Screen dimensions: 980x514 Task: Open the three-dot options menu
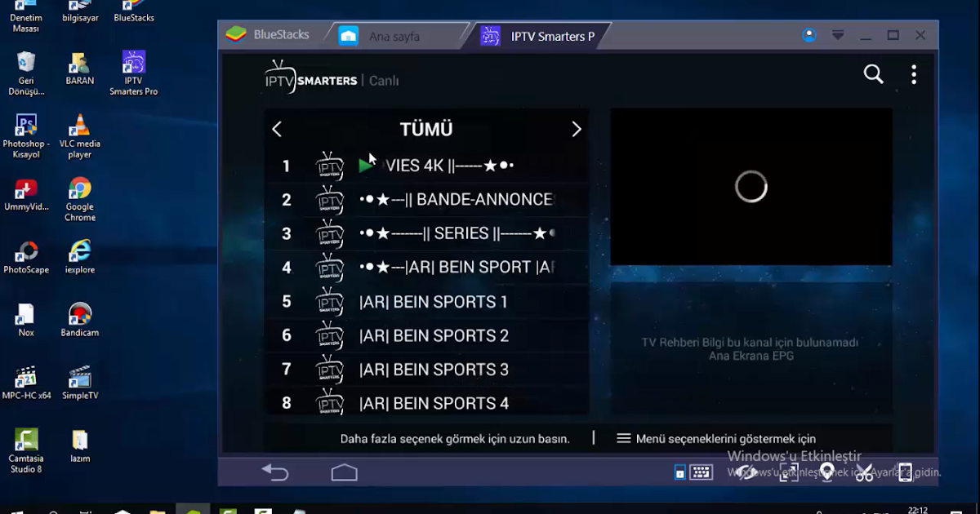[x=914, y=74]
